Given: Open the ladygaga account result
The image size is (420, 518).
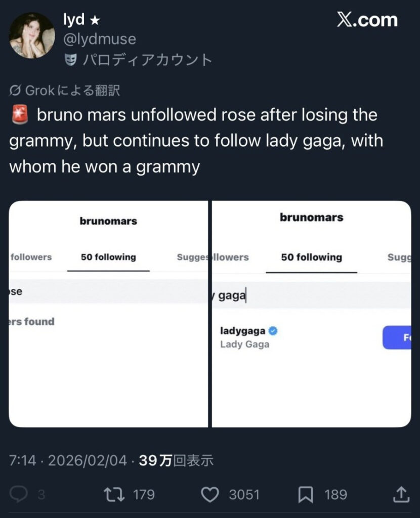Looking at the screenshot, I should (243, 331).
